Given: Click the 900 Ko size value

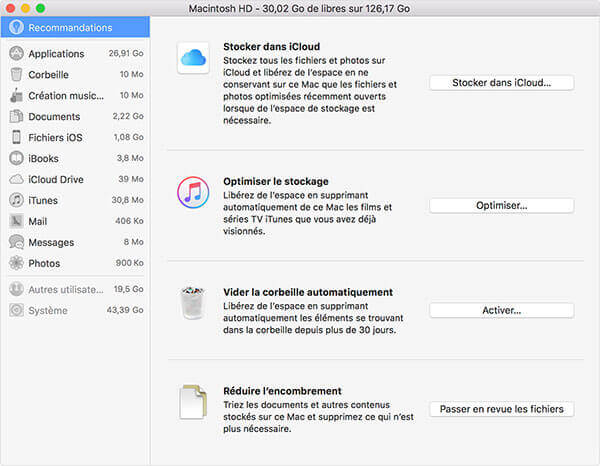Looking at the screenshot, I should (130, 263).
